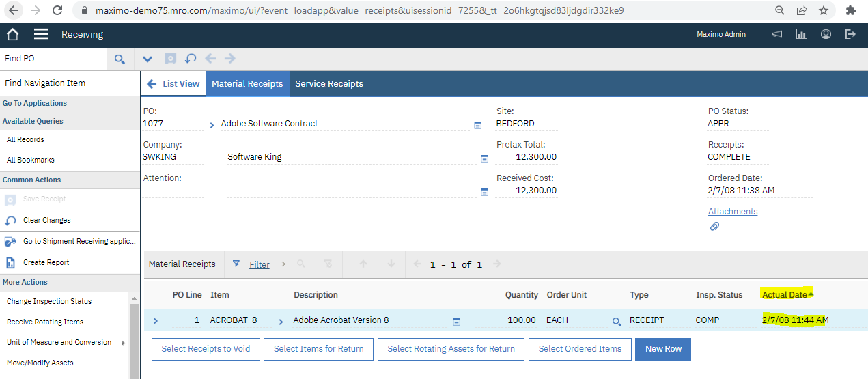
Task: Open PO 1077 detail menu chevron
Action: 212,125
